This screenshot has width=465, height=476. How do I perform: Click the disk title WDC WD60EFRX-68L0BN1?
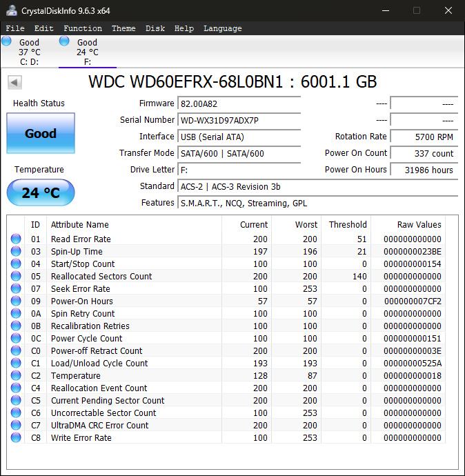click(x=232, y=81)
